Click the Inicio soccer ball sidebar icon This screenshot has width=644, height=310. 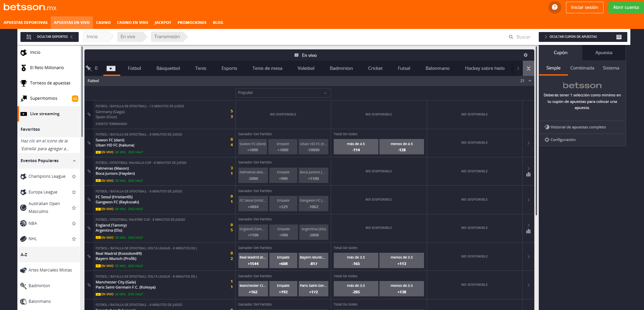point(23,52)
